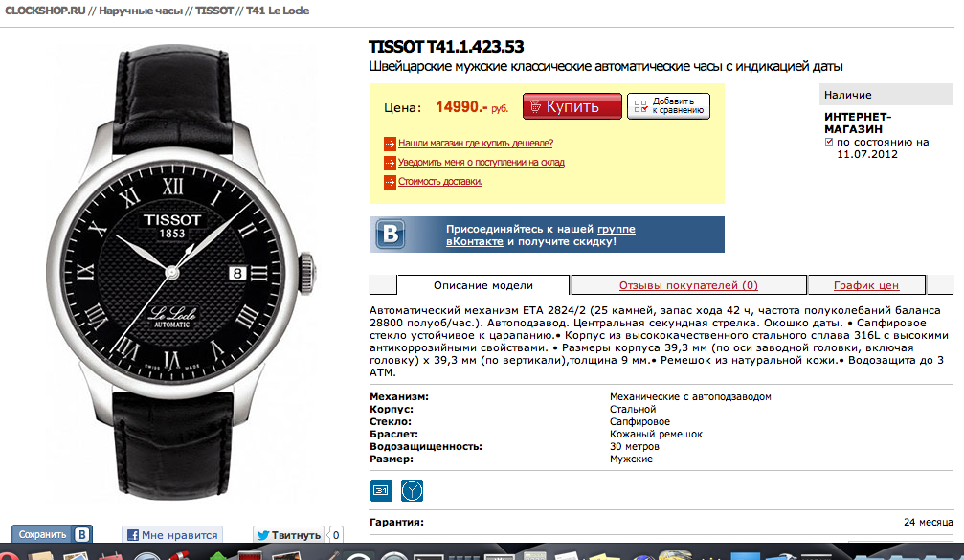Screen dimensions: 964x560
Task: Save to VK with Сохранить button
Action: point(52,534)
